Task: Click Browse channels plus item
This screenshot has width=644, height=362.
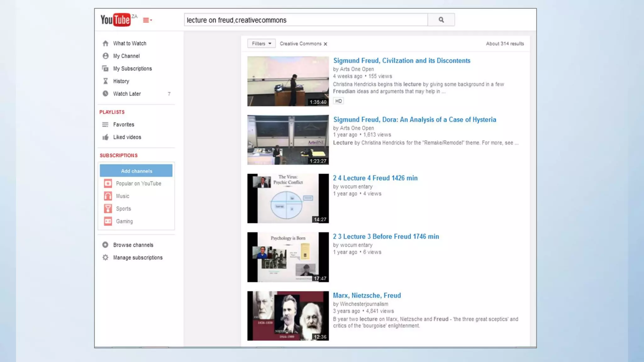Action: pyautogui.click(x=133, y=245)
